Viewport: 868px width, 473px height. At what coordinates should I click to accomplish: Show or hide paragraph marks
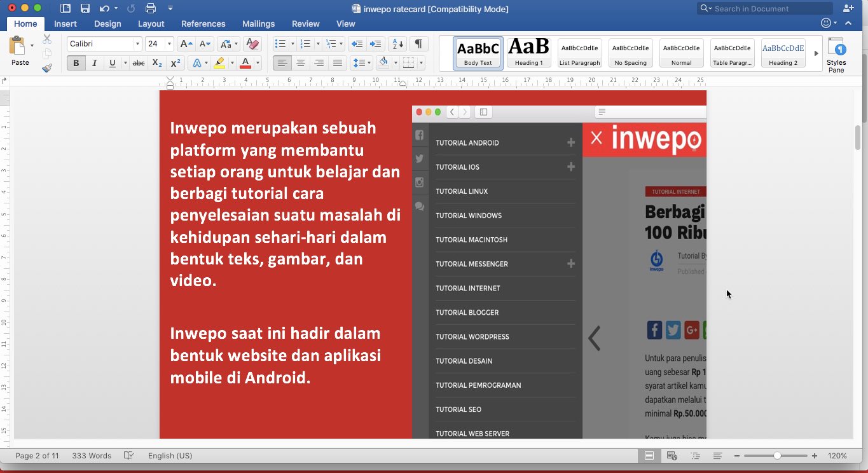pyautogui.click(x=418, y=44)
